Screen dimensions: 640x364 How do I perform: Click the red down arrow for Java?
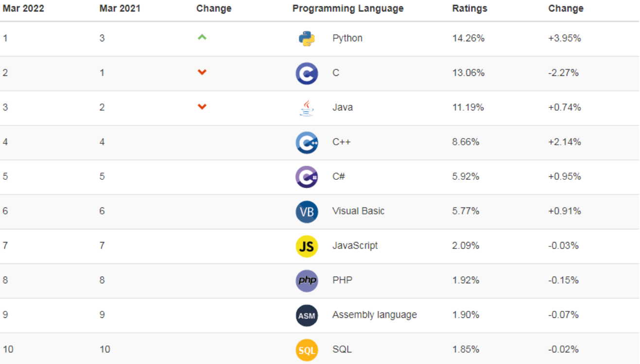click(x=202, y=107)
